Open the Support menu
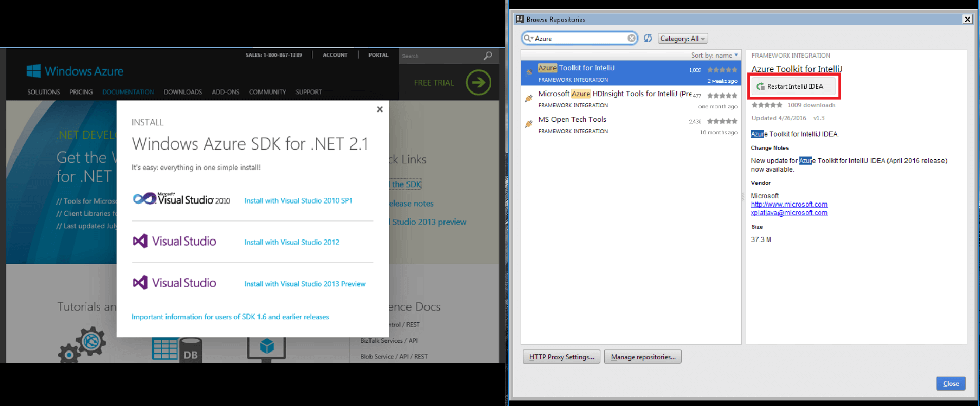 (x=308, y=92)
